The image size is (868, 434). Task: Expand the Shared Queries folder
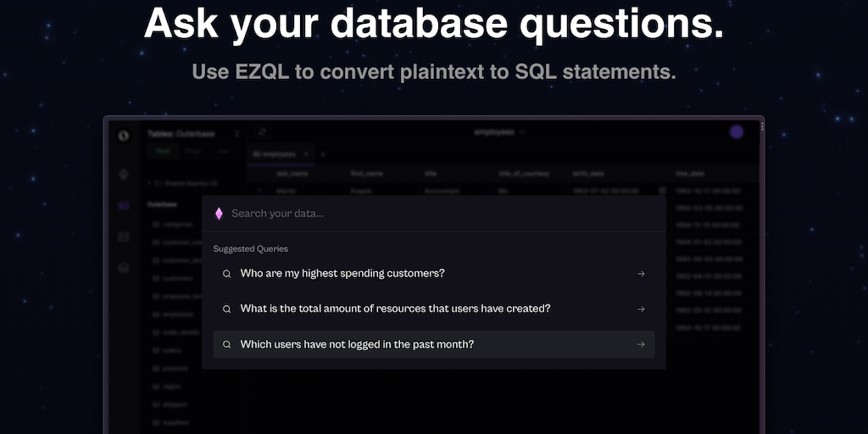pos(150,183)
